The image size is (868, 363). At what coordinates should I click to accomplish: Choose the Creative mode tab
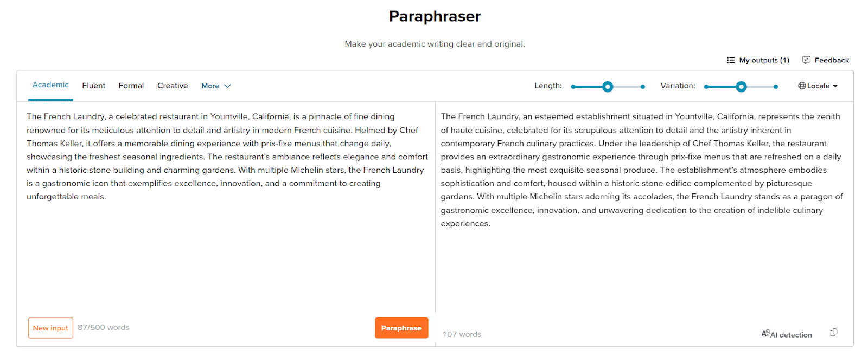point(173,86)
